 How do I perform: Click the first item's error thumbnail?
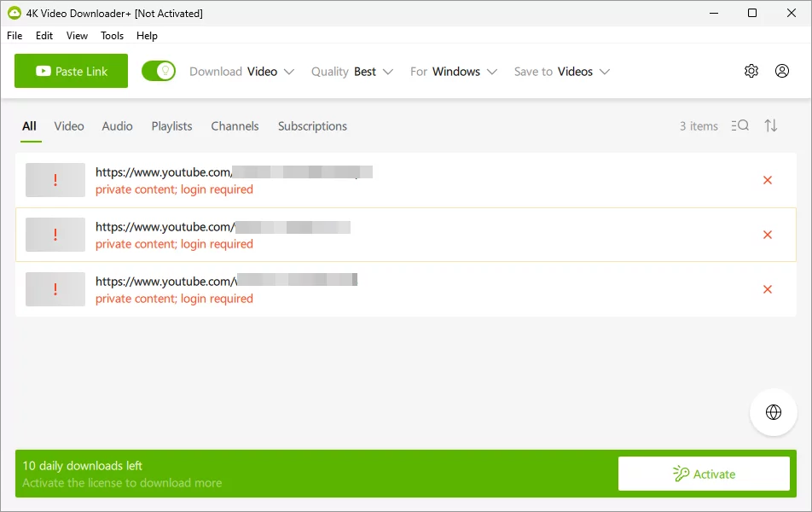click(55, 180)
